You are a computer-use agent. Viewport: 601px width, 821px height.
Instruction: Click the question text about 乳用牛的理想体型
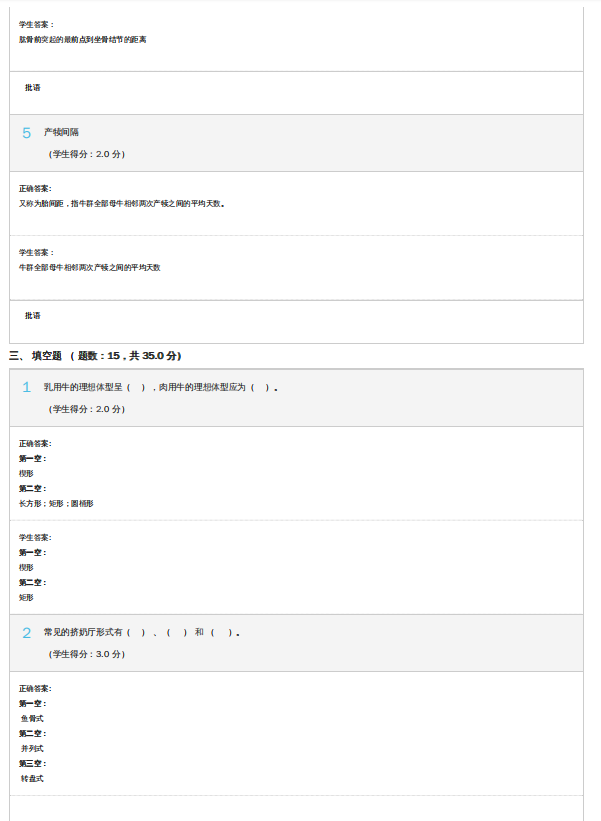[160, 387]
